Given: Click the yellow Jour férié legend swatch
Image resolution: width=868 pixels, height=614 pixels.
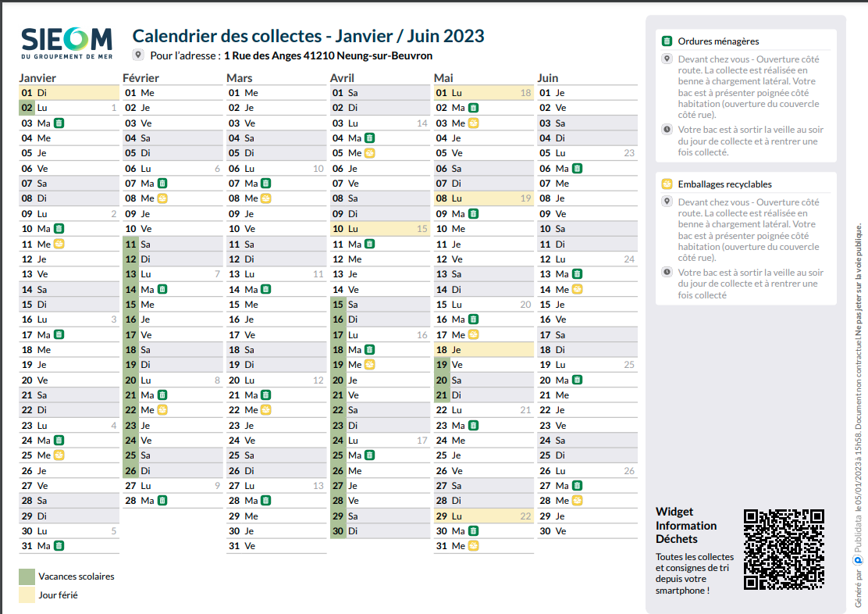Looking at the screenshot, I should pos(27,595).
